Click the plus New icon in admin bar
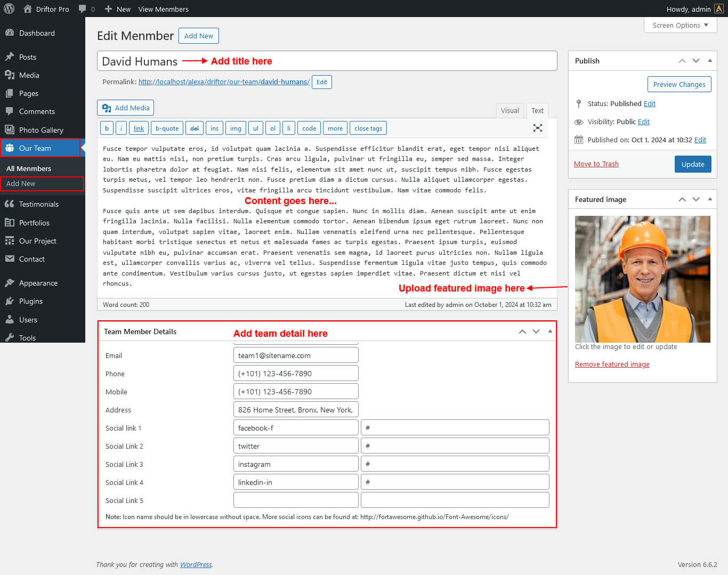This screenshot has width=728, height=575. [108, 9]
